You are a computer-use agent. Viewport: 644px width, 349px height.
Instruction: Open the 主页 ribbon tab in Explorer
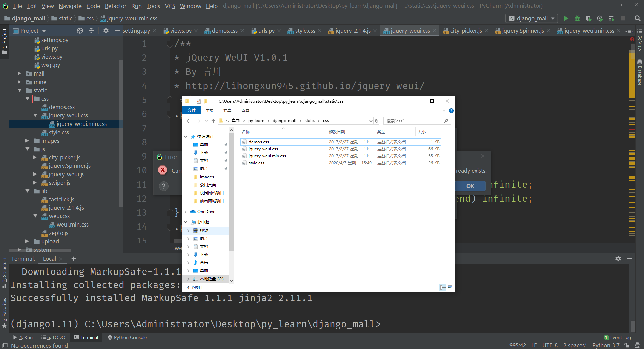[x=210, y=110]
